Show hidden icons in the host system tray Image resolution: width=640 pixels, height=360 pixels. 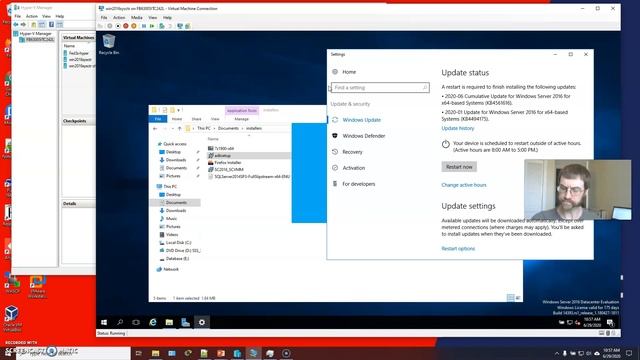pos(557,353)
